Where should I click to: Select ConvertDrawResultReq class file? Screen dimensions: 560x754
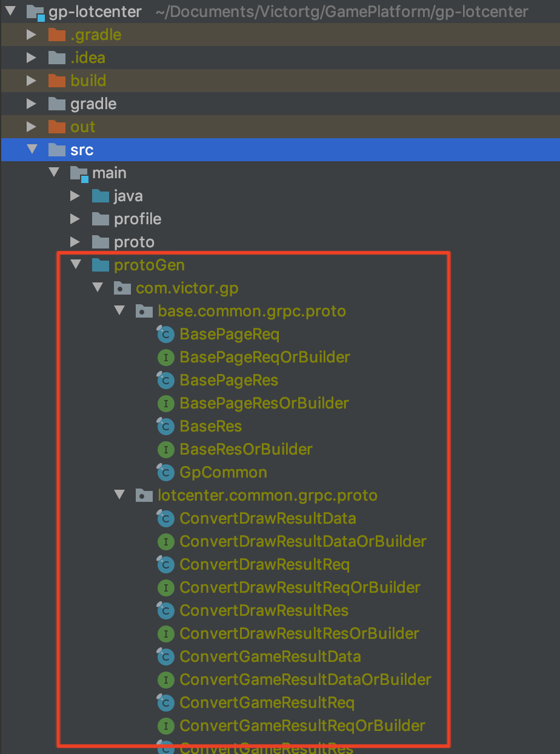pos(264,565)
